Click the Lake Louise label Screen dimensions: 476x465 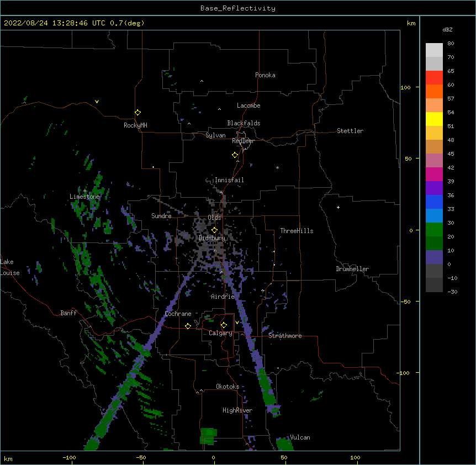coord(9,267)
